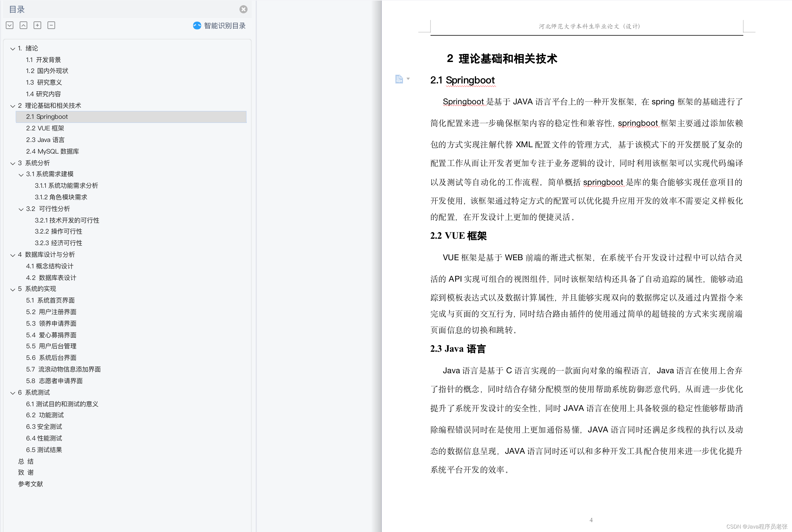Click the collapse-all up-chevron box icon
Viewport: 792px width, 532px height.
[23, 25]
